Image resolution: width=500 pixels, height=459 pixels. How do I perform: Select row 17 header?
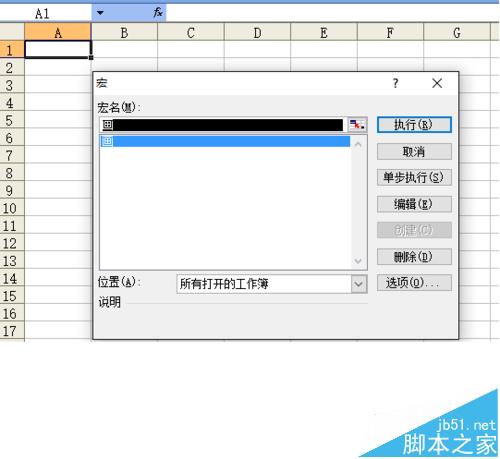click(x=12, y=331)
